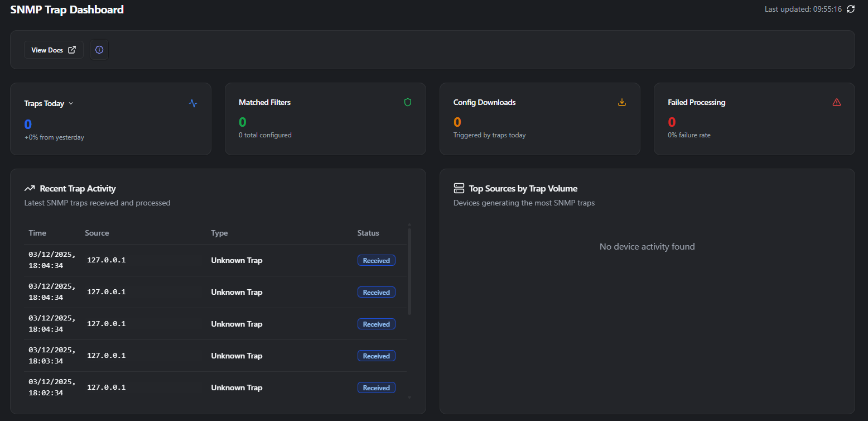
Task: Click the Received badge on the first trap row
Action: (376, 260)
